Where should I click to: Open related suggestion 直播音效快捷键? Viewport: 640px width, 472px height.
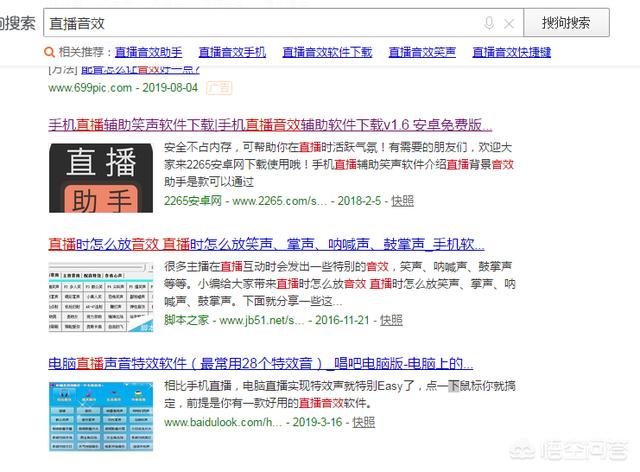511,52
